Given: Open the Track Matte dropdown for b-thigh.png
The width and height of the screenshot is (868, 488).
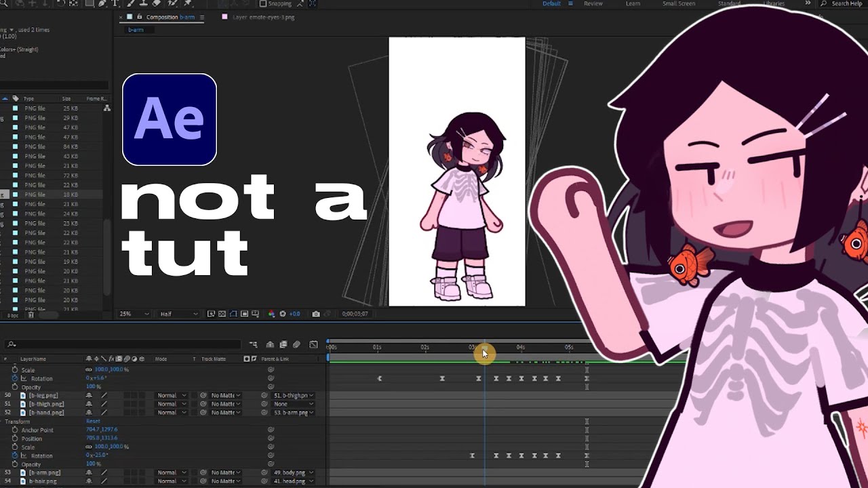Looking at the screenshot, I should (225, 404).
